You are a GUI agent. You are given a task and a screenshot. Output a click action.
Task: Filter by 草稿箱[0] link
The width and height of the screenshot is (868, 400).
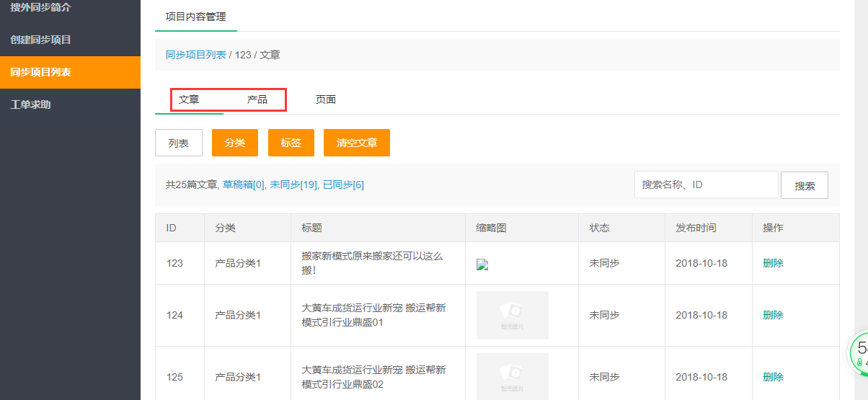coord(244,185)
